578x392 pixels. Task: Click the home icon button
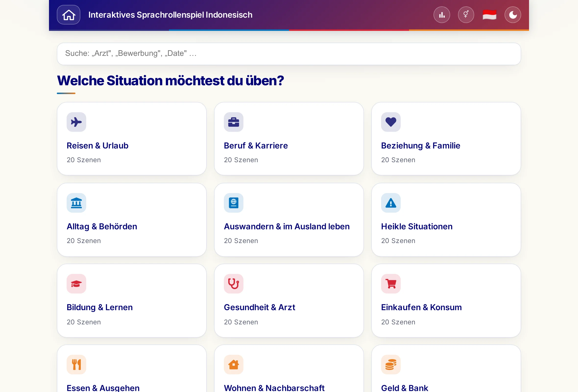coord(68,15)
